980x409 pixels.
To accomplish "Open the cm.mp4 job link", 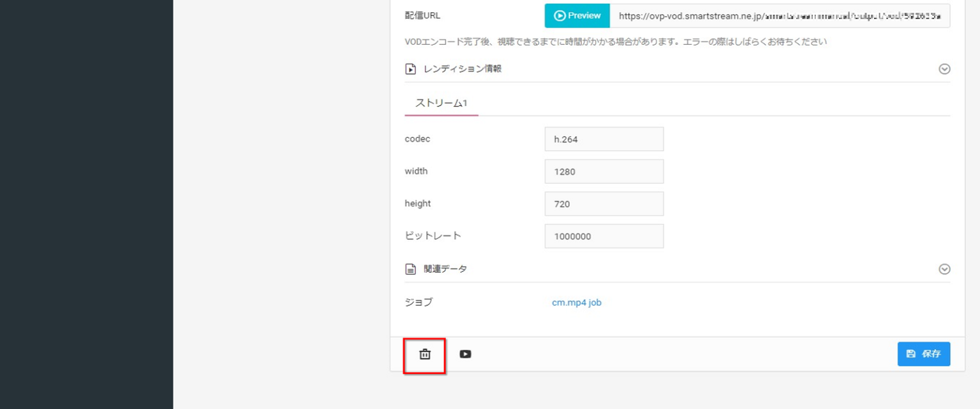I will point(576,302).
